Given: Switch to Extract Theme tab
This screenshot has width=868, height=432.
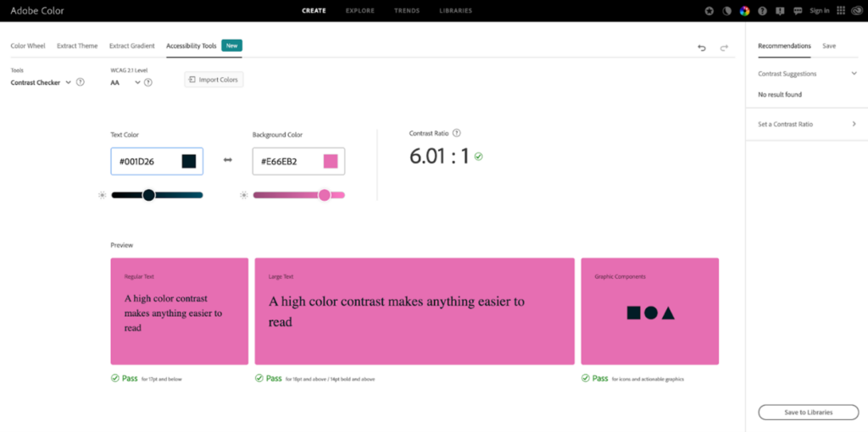Looking at the screenshot, I should pos(77,46).
